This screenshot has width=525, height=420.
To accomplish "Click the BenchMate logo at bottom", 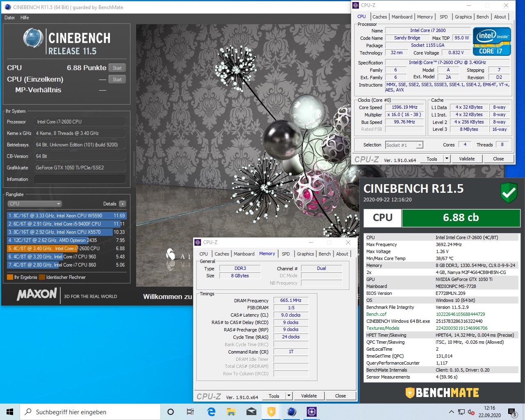I will click(x=442, y=393).
